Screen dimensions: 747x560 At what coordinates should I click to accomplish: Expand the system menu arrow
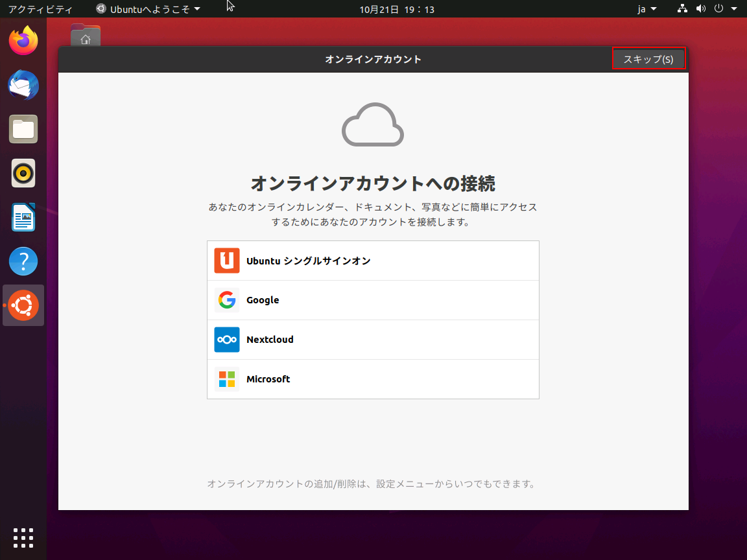click(x=734, y=8)
